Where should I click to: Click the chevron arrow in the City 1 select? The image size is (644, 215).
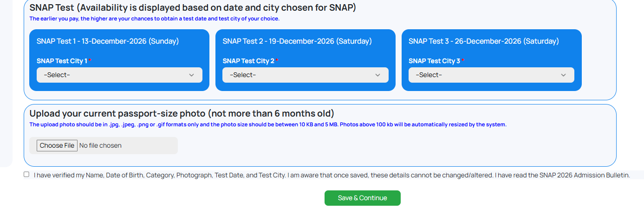pyautogui.click(x=191, y=75)
